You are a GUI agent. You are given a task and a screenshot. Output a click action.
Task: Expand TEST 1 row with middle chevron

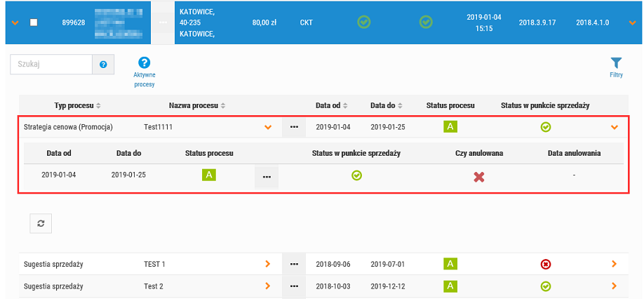pos(268,264)
